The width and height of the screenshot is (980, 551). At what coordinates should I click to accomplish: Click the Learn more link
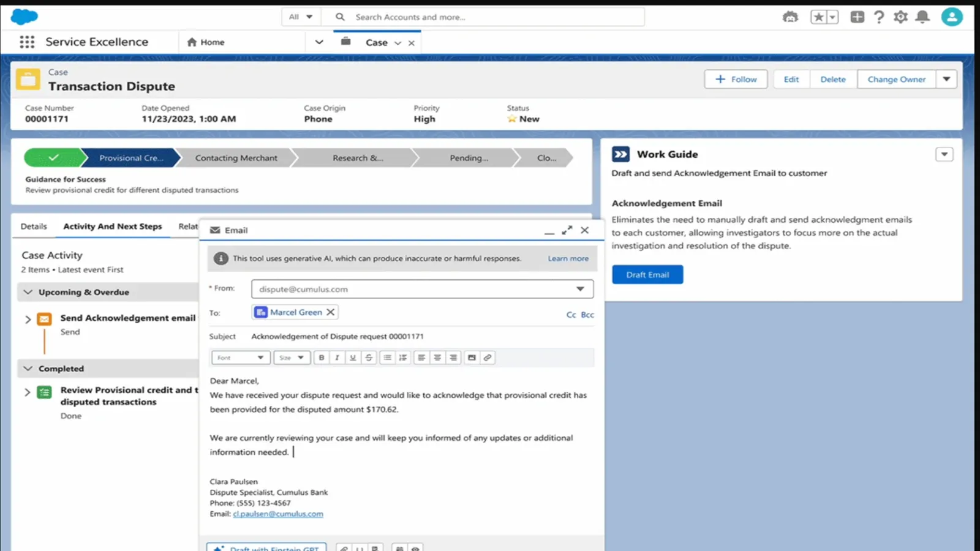[x=568, y=258]
